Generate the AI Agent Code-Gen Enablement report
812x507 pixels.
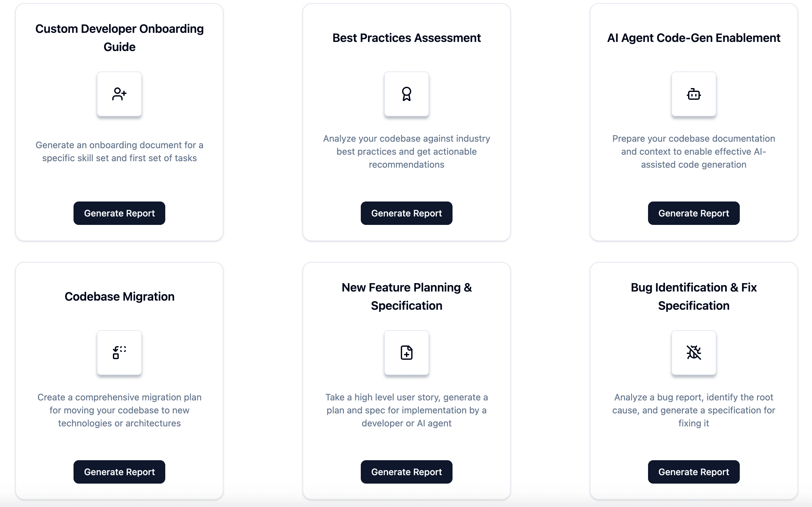point(693,213)
